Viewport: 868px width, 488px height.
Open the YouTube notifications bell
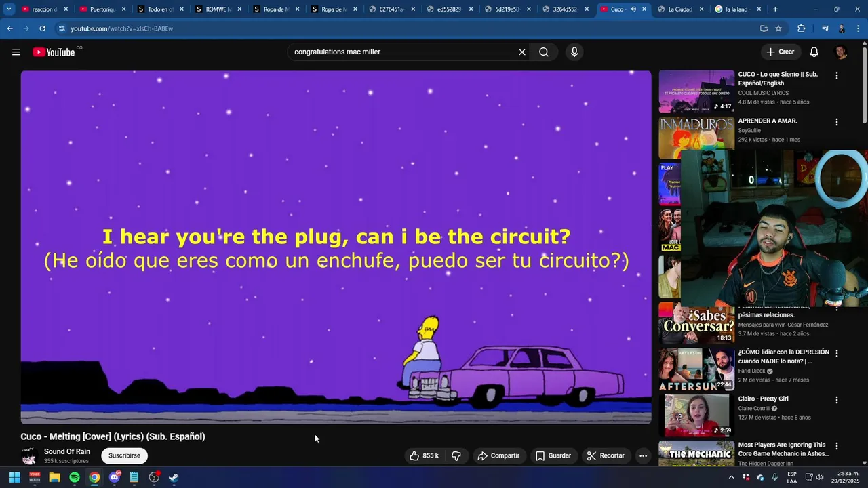[x=814, y=52]
